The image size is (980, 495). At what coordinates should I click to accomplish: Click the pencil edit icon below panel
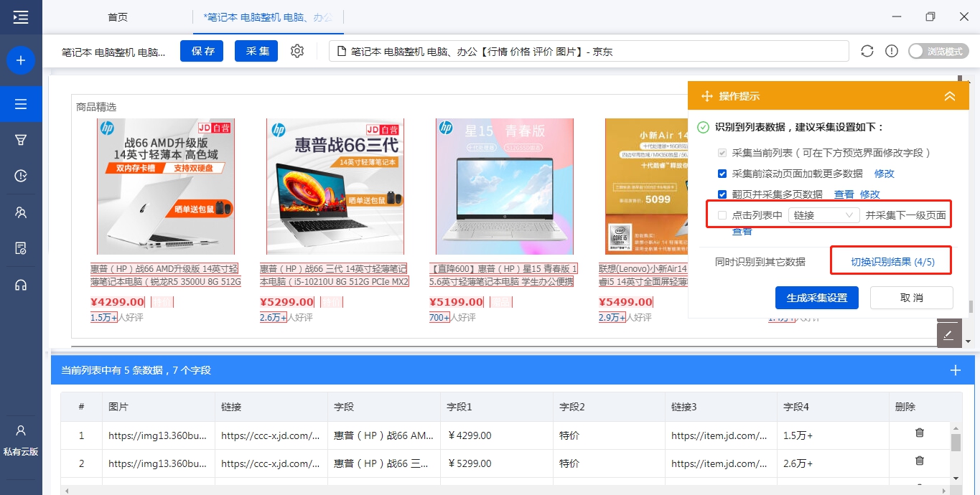click(948, 335)
